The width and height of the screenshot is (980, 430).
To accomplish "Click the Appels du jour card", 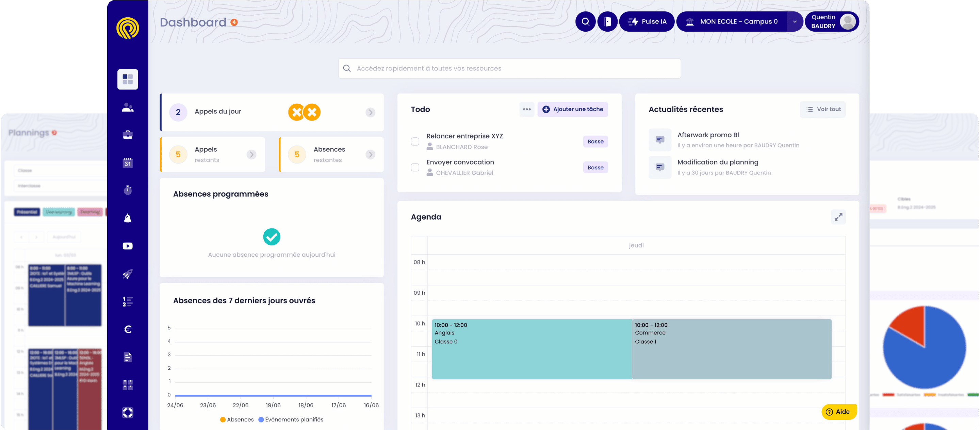I will (271, 112).
